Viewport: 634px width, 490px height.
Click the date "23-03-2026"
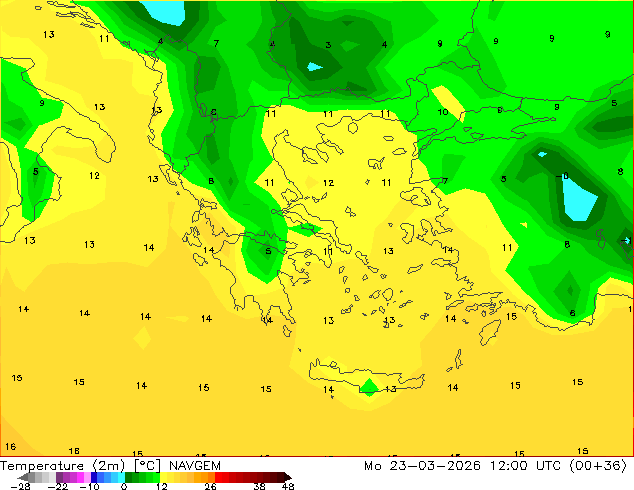pos(435,466)
